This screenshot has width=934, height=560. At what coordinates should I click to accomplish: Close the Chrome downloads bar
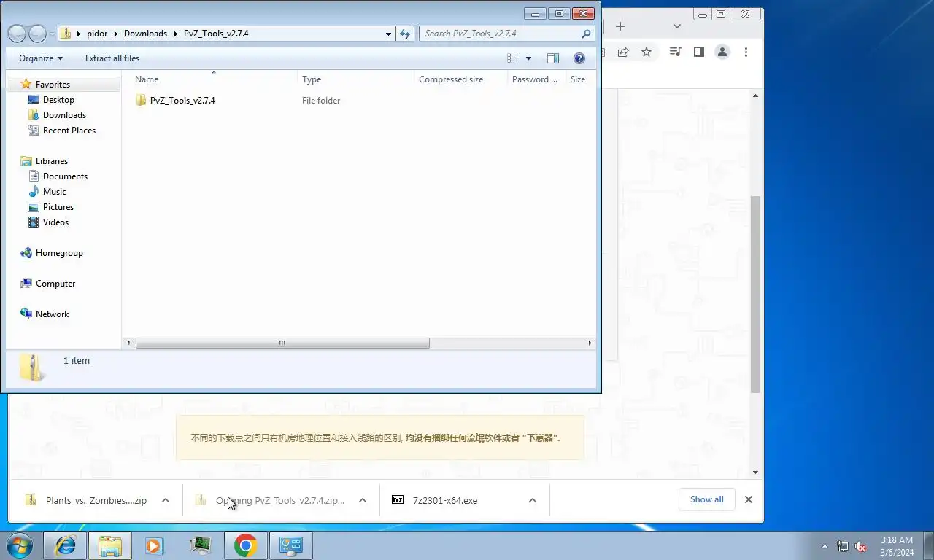coord(748,499)
